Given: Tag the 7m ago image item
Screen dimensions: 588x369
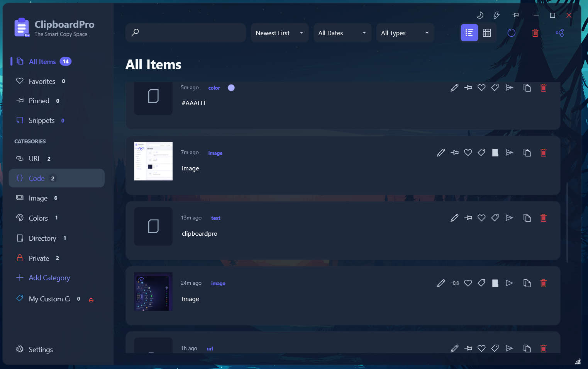Looking at the screenshot, I should 481,153.
